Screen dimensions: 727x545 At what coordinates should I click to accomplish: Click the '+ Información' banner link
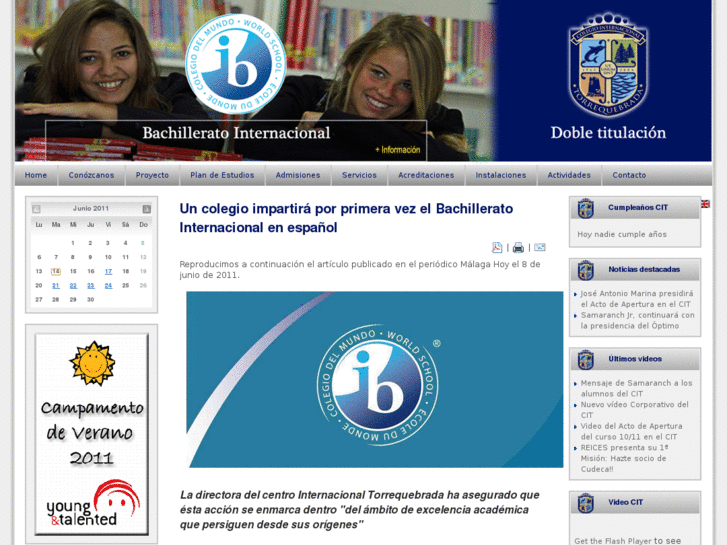tap(397, 150)
